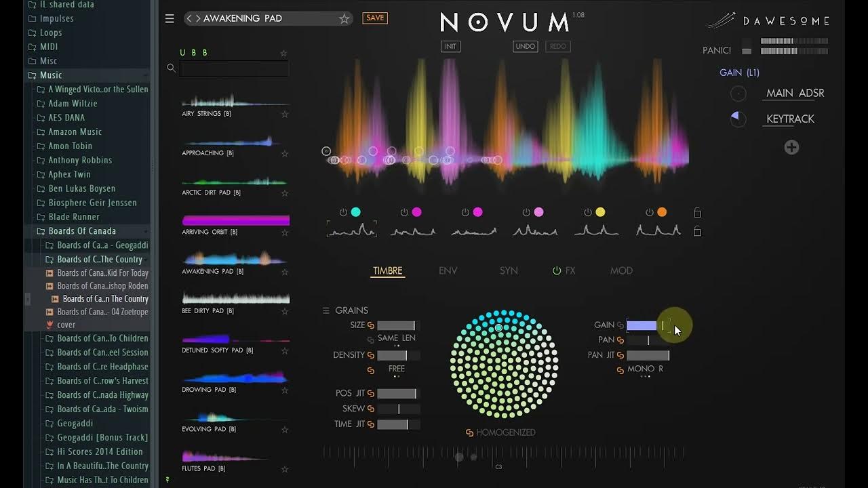The height and width of the screenshot is (488, 868).
Task: Hit the PANIC! button
Action: coord(747,51)
